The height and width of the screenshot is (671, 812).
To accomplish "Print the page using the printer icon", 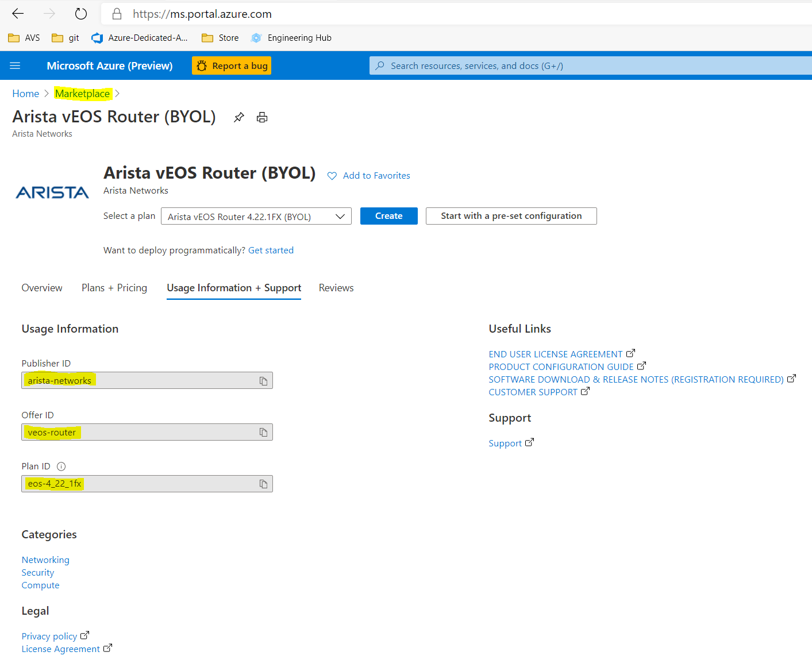I will [262, 117].
